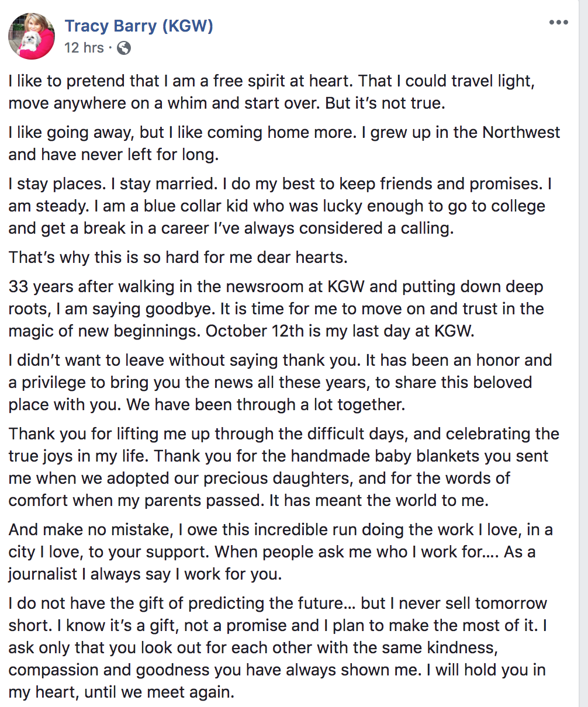Open Tracy Barry's profile picture
588x707 pixels.
pos(32,36)
